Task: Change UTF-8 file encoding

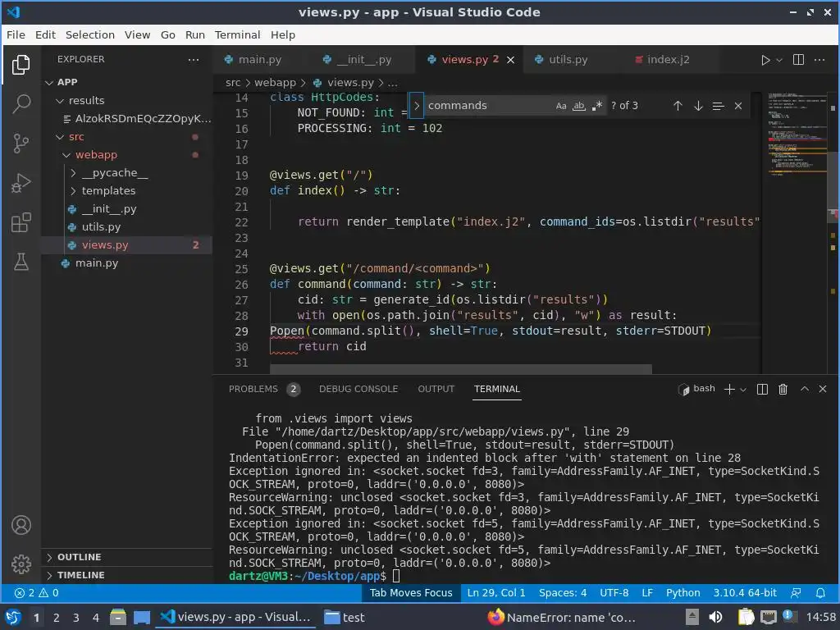Action: (x=614, y=593)
